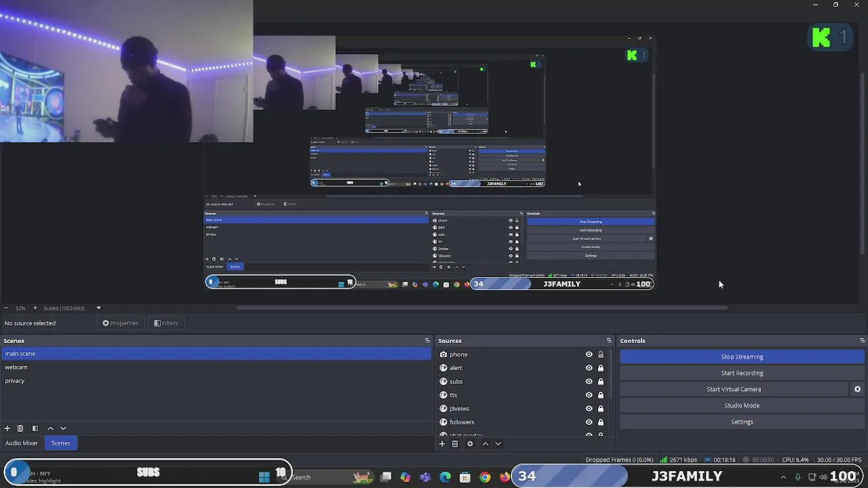Click Start Recording

[x=742, y=373]
